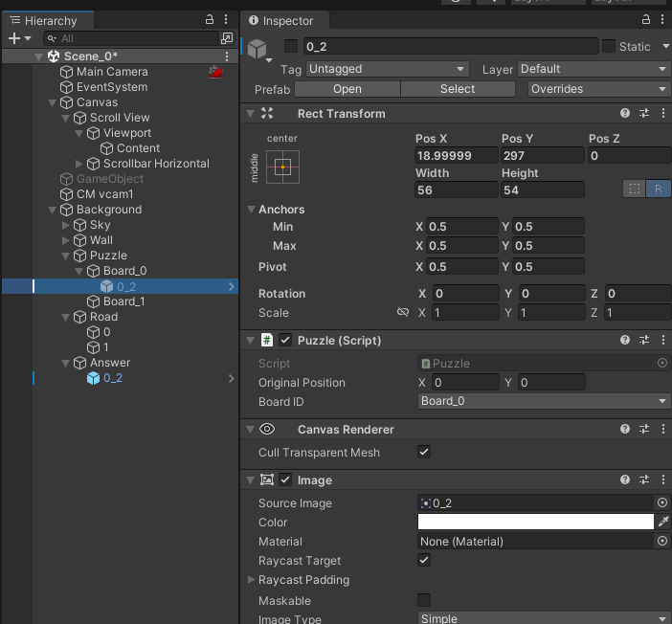Click the GameObject cube icon in Inspector
672x624 pixels.
(x=258, y=49)
